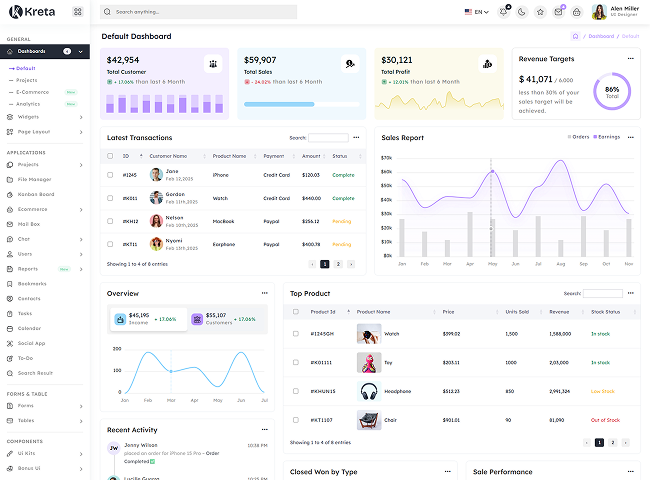Click the Kanban Board sidebar icon
Viewport: 650px width, 480px height.
point(11,194)
